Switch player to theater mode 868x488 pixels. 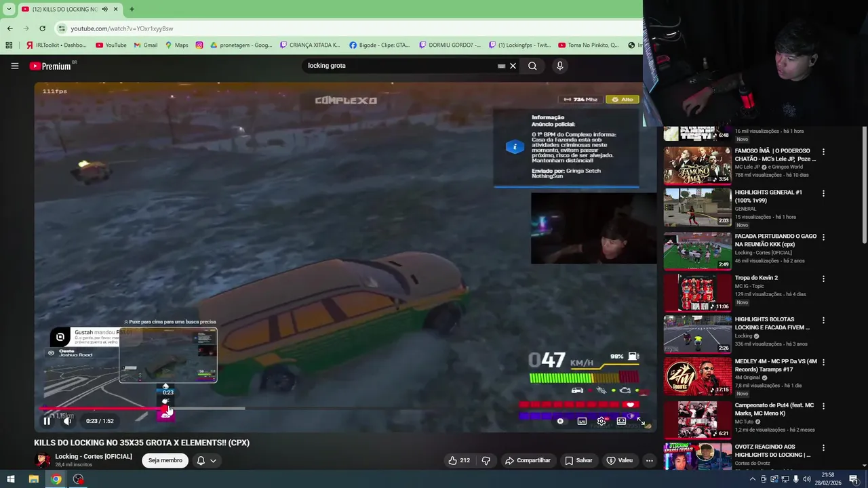coord(621,421)
